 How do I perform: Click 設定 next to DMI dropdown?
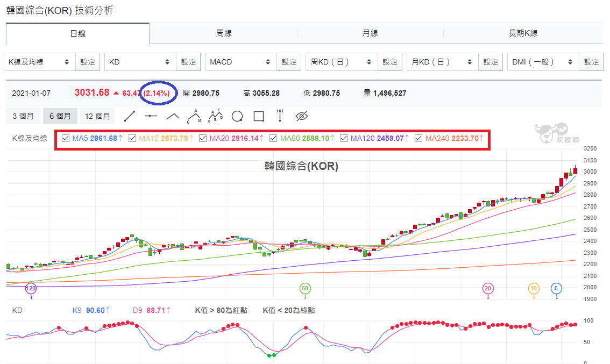pos(591,62)
